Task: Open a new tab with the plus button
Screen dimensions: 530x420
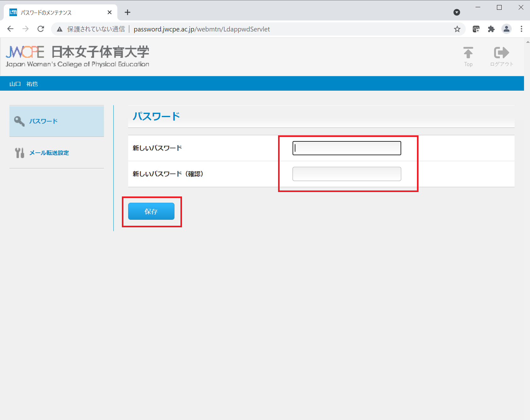Action: [x=127, y=12]
